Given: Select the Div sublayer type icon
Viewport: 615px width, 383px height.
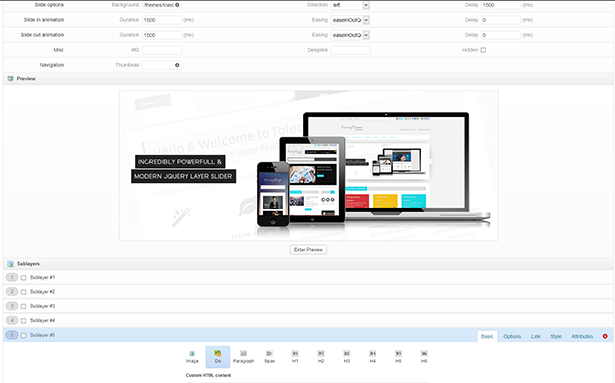Looking at the screenshot, I should 218,357.
